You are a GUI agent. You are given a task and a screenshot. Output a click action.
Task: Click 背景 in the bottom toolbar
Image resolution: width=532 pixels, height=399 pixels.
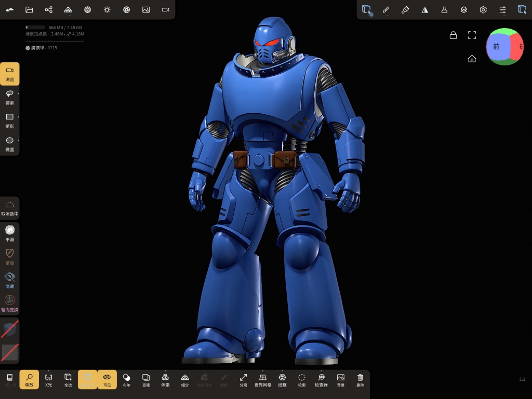pos(341,379)
